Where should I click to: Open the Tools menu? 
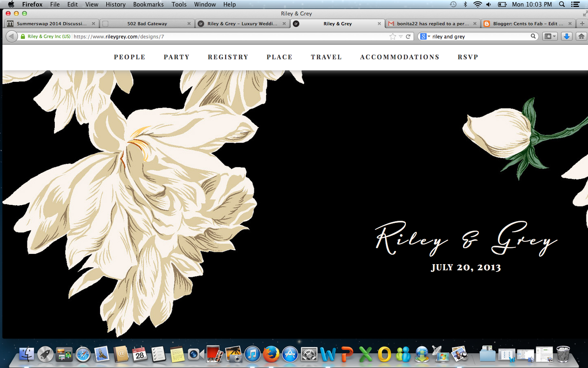[179, 4]
